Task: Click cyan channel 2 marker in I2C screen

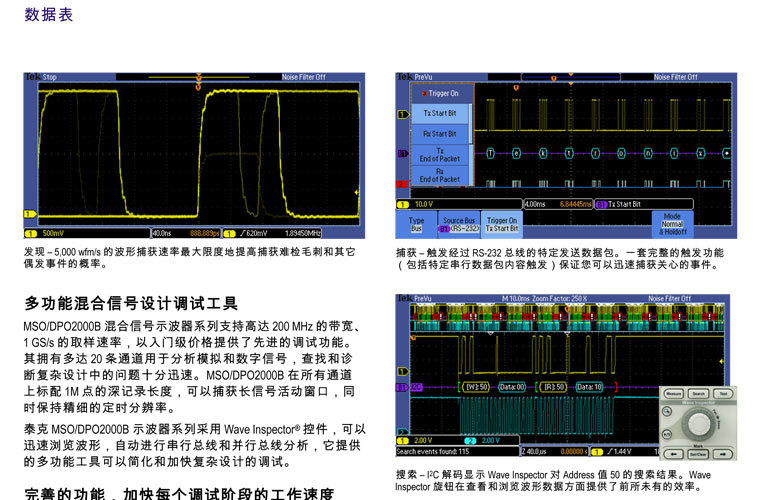Action: 402,432
